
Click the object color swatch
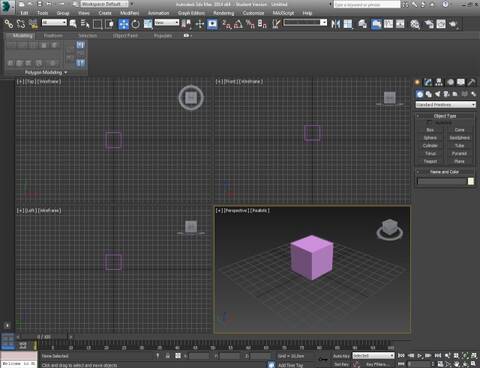pyautogui.click(x=471, y=181)
